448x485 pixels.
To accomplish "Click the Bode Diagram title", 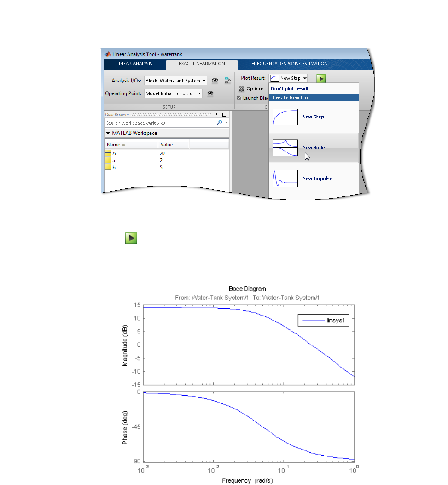I will coord(247,289).
